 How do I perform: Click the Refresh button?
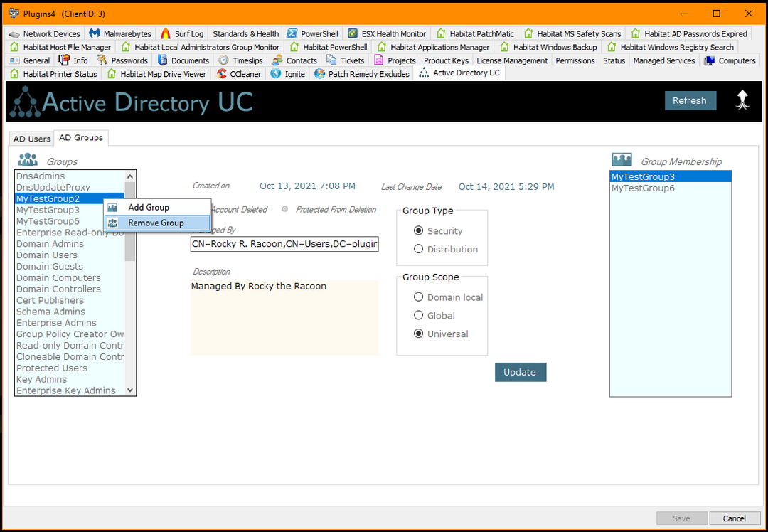(690, 100)
